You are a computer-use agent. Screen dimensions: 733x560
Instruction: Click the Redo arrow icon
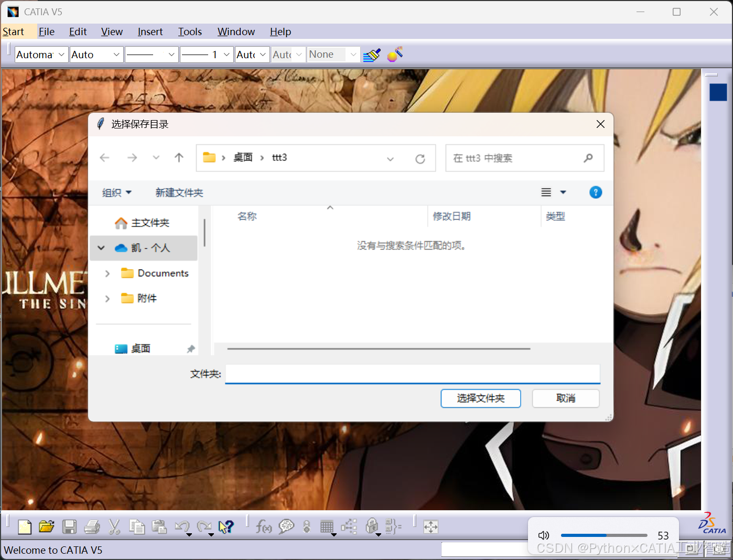204,526
